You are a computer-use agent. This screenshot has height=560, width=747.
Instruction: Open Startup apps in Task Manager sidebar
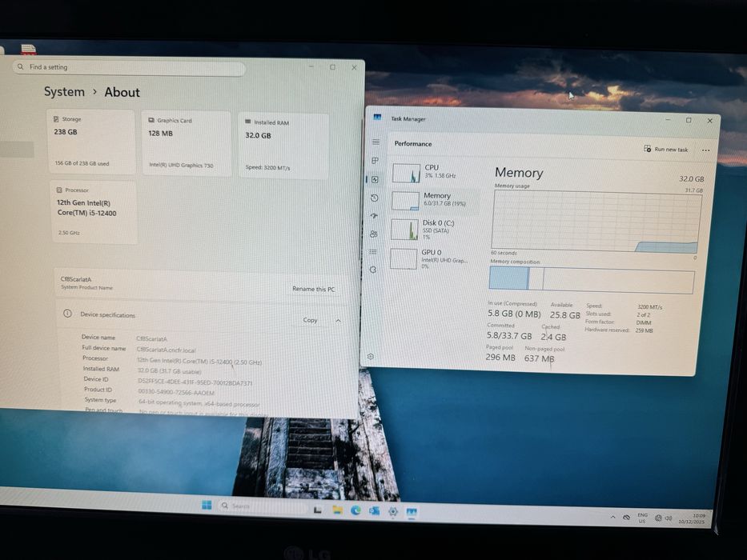point(374,216)
